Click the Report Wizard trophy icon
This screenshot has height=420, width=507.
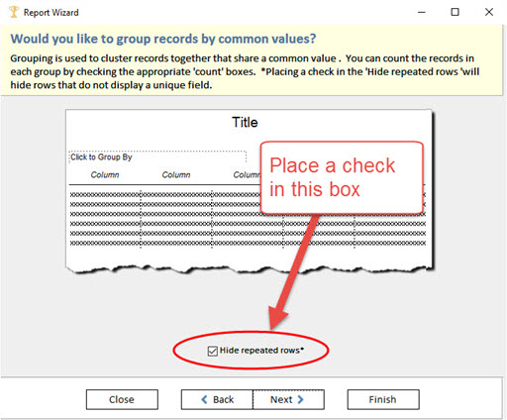pos(14,12)
